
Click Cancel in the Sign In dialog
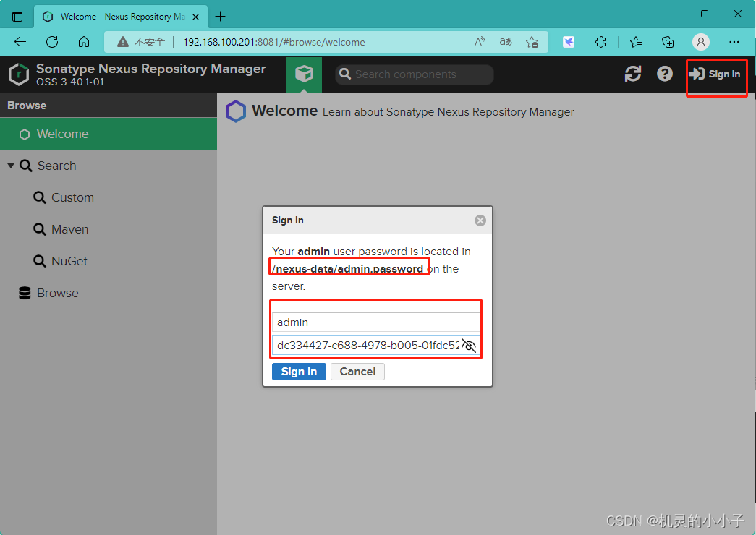tap(357, 372)
